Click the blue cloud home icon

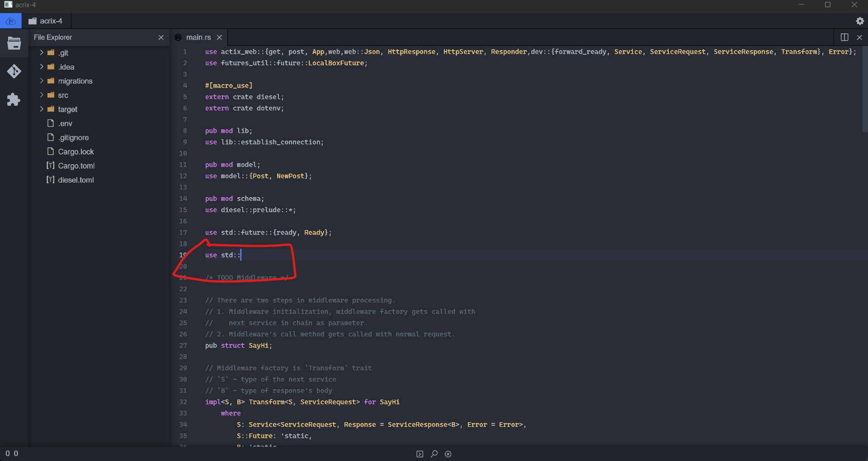point(11,21)
